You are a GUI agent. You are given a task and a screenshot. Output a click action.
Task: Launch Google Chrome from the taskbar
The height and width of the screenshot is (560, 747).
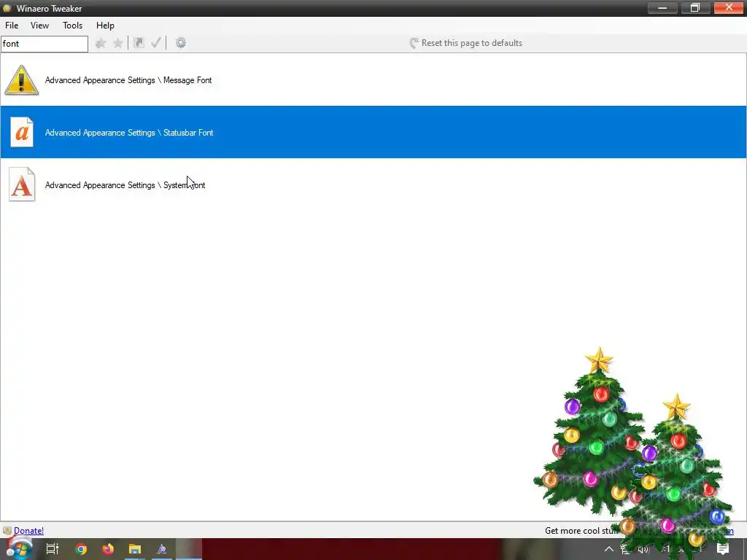81,549
